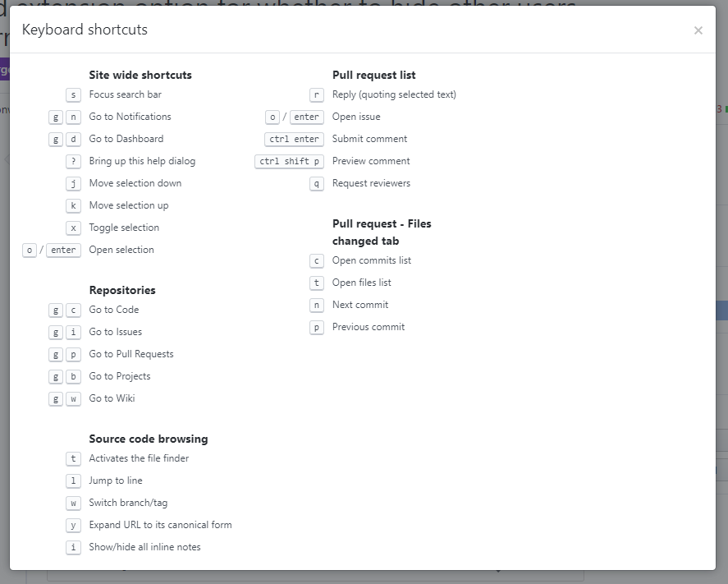Click the 'enter' key beside Open issue
Viewport: 728px width, 584px height.
click(x=307, y=117)
